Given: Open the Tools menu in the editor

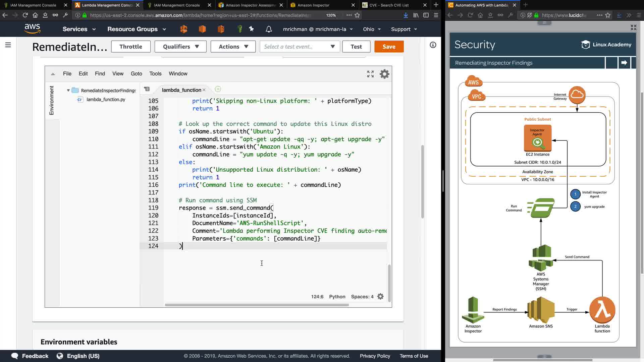Looking at the screenshot, I should pyautogui.click(x=155, y=73).
